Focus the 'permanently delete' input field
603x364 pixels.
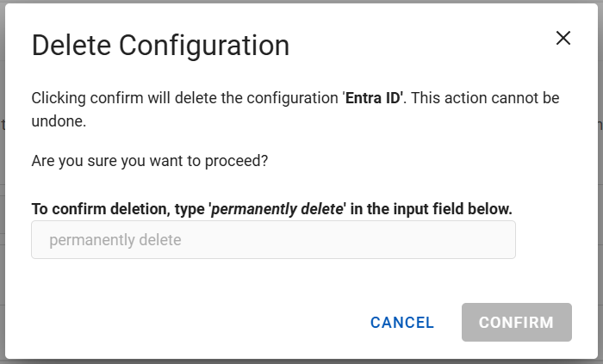point(273,240)
